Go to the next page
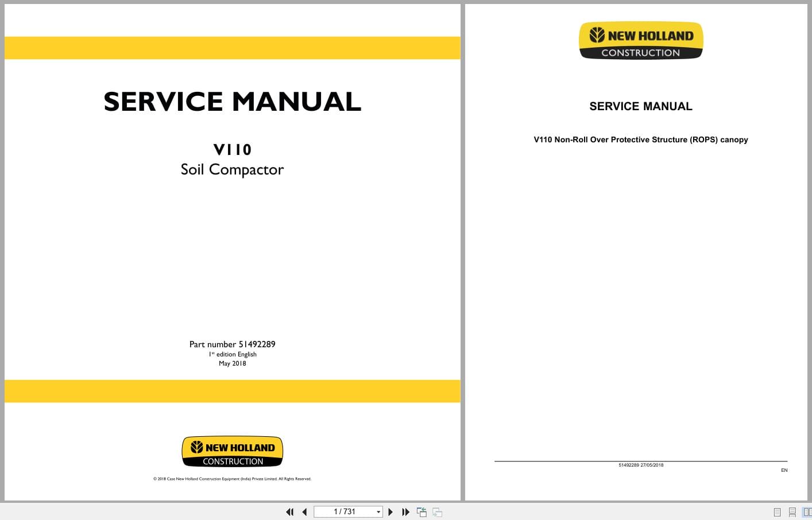 coord(390,512)
